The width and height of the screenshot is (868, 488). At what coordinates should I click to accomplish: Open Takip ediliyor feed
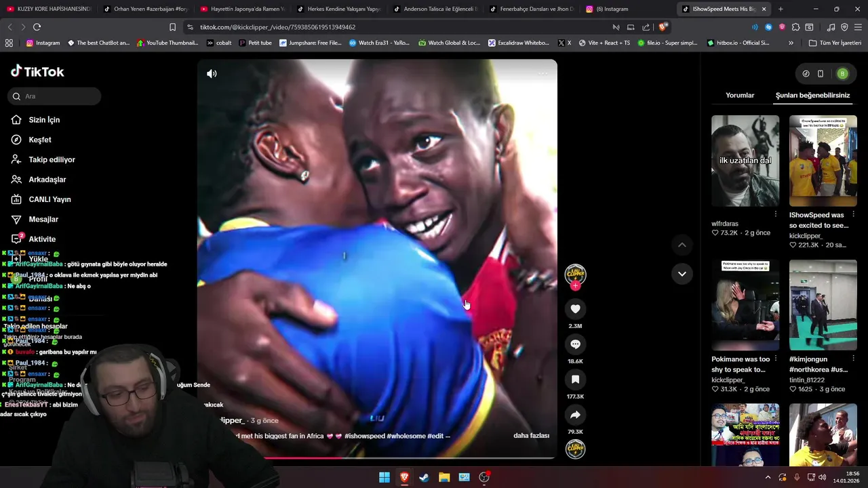pyautogui.click(x=52, y=160)
